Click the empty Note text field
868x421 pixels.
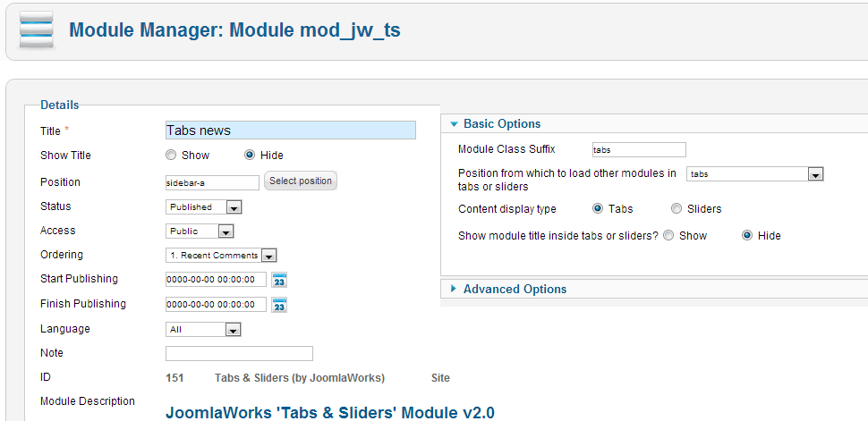click(x=239, y=353)
